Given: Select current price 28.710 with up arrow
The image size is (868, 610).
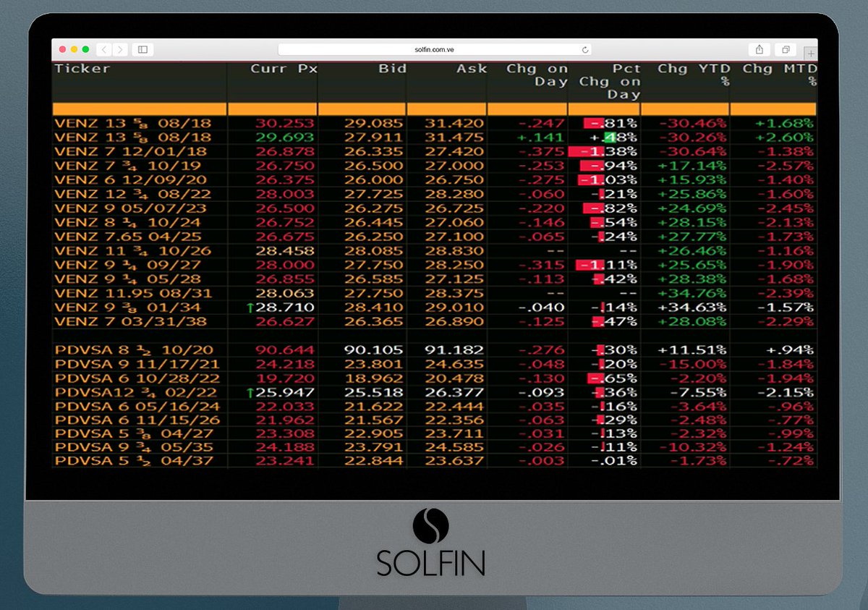Looking at the screenshot, I should coord(281,307).
